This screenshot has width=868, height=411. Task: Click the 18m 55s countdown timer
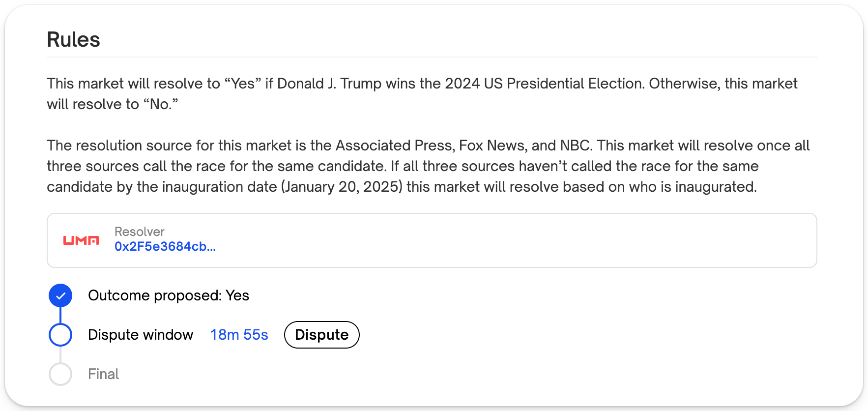tap(239, 335)
